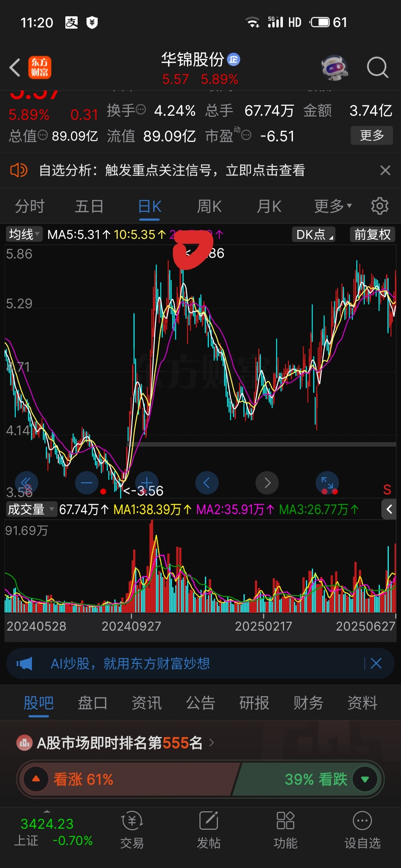Tap the dynamic P/E info icon

point(246,135)
